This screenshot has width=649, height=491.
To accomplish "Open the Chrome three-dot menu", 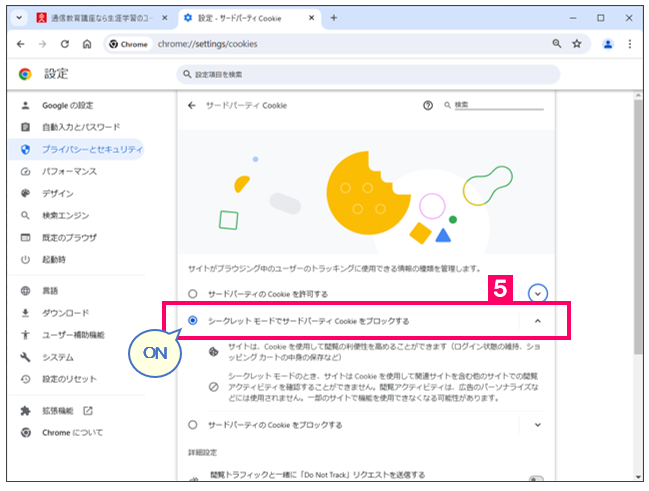I will click(630, 44).
